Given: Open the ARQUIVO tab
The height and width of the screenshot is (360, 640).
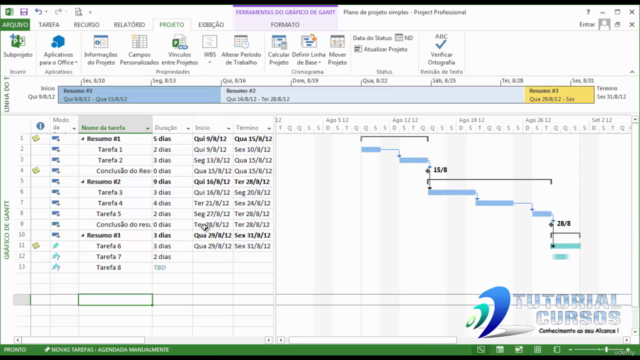Looking at the screenshot, I should pos(15,24).
